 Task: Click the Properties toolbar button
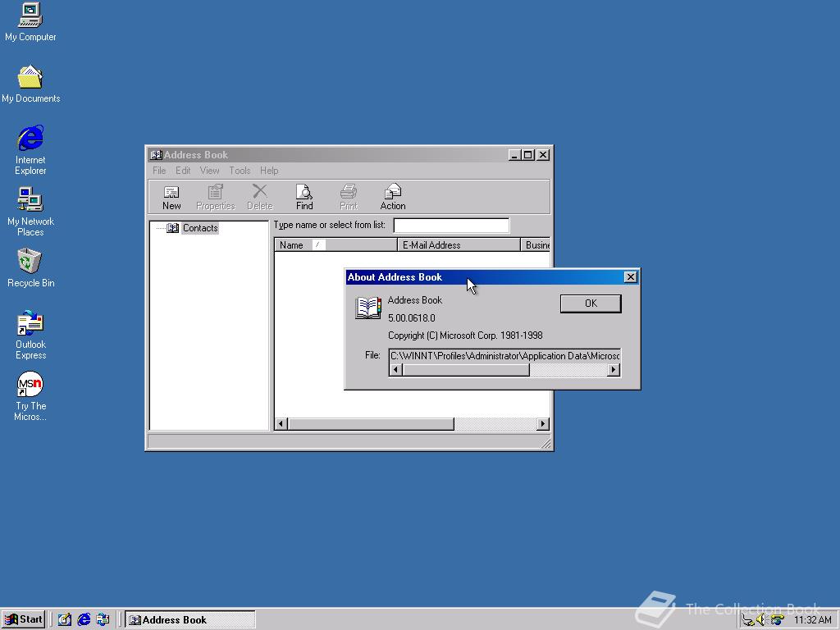(x=216, y=197)
